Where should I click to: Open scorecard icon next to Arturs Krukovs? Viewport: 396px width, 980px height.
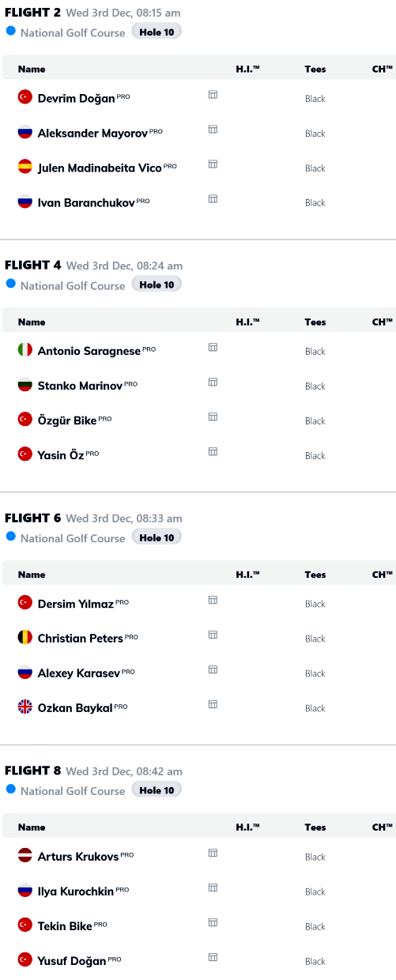coord(213,853)
